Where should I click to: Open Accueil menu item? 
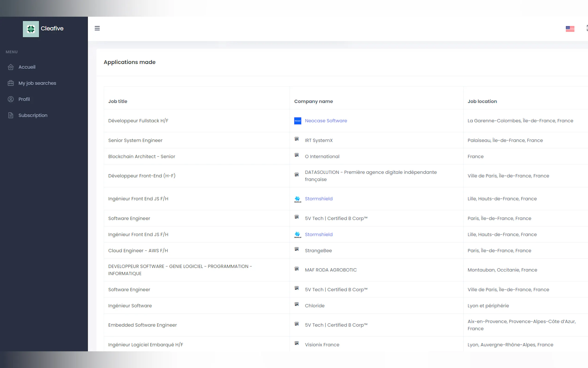(27, 67)
